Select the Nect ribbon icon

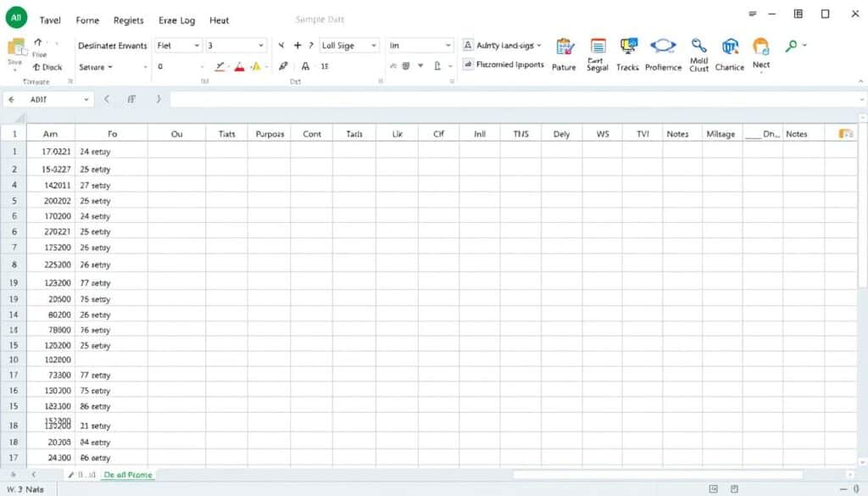(x=760, y=48)
